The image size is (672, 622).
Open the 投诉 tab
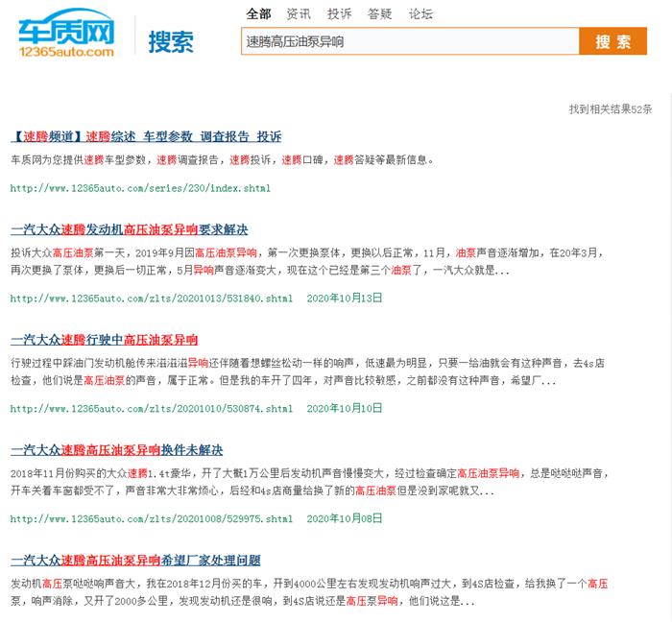340,14
